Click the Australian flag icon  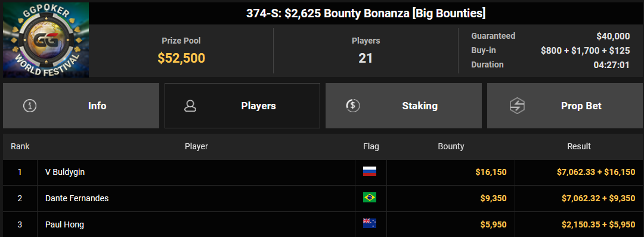370,224
